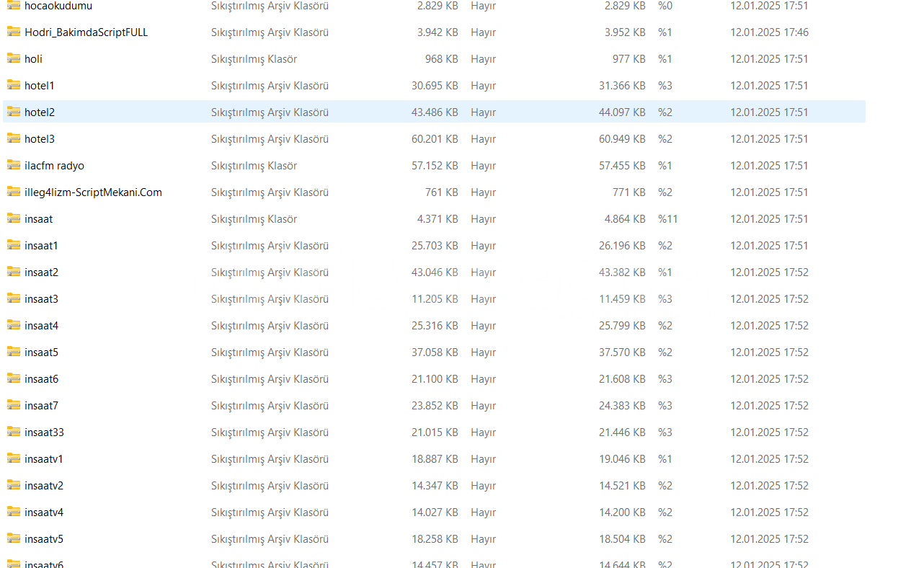
Task: Click the hotel2 archive icon
Action: tap(14, 112)
